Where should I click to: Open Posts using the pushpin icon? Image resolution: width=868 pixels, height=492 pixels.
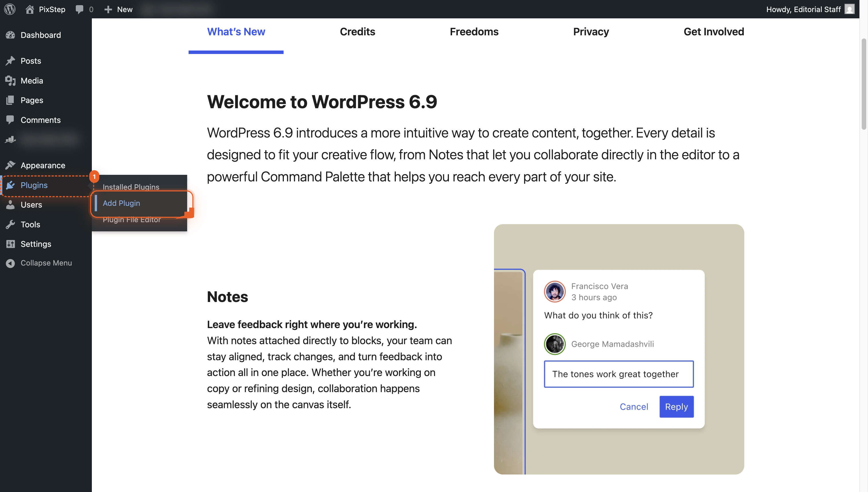[x=10, y=61]
